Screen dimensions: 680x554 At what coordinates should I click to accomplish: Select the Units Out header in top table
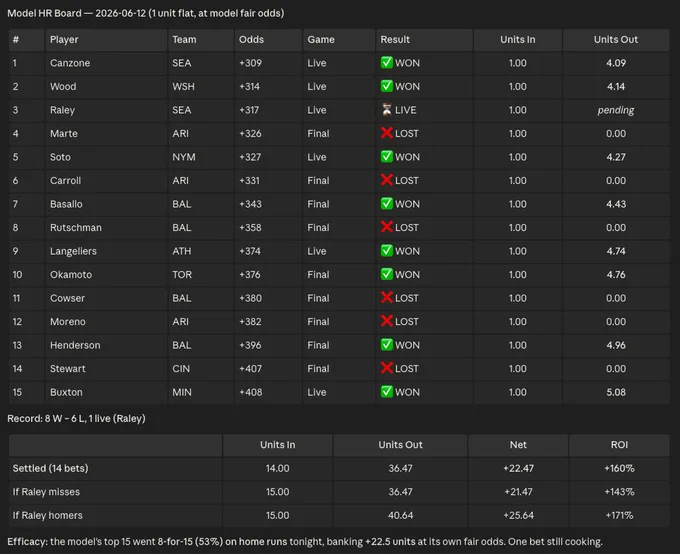click(x=616, y=39)
